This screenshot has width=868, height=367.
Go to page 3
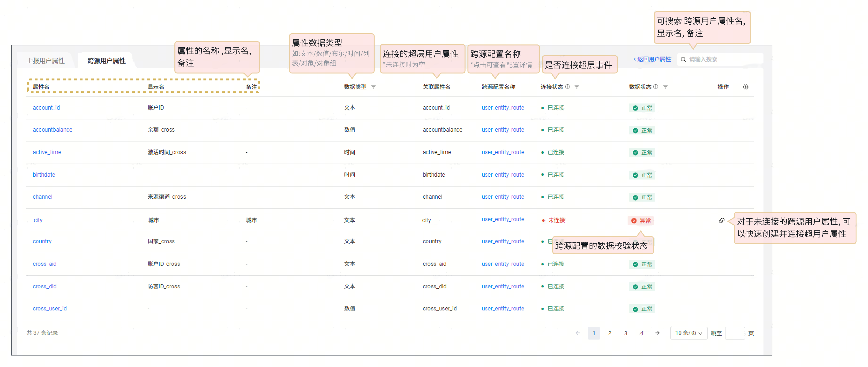coord(626,333)
